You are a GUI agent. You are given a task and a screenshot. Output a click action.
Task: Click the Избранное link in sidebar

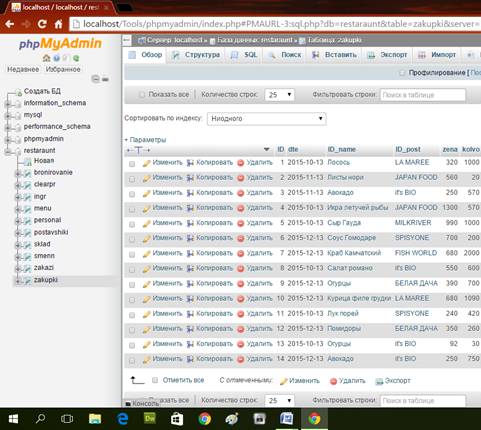pyautogui.click(x=63, y=69)
